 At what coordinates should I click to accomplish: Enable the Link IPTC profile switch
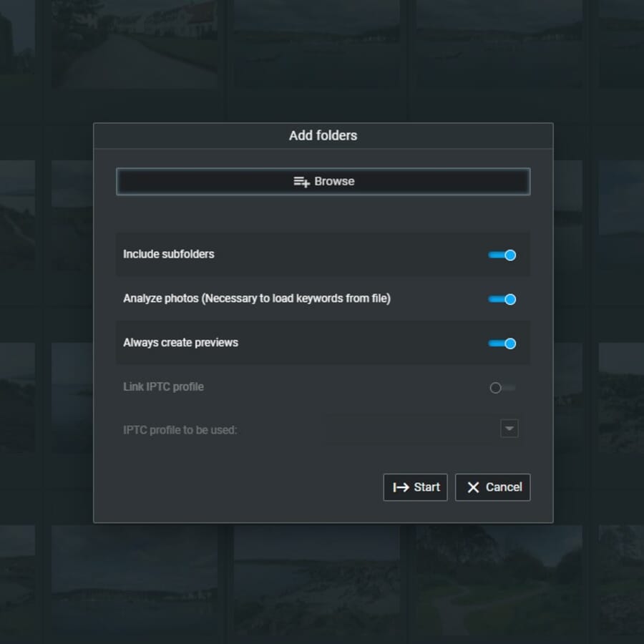tap(502, 387)
